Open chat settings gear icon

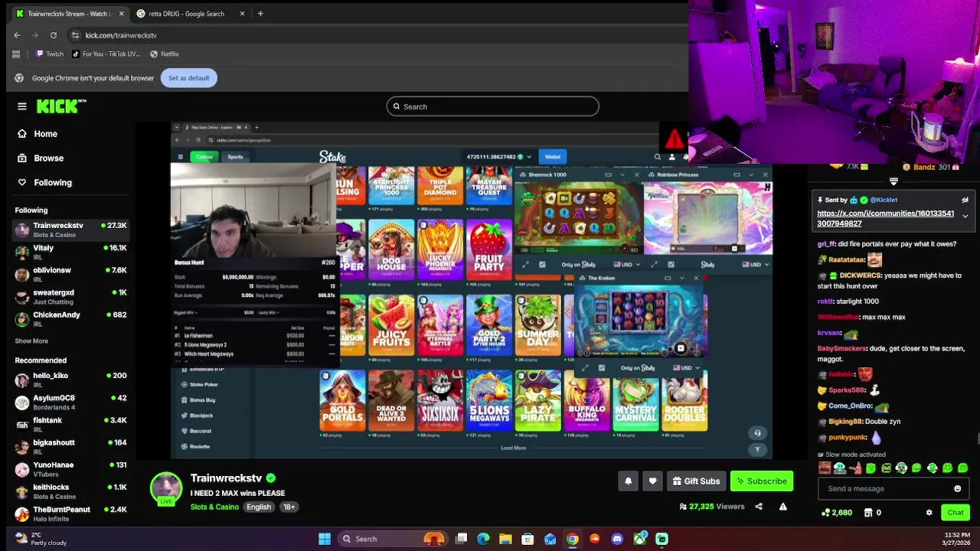[x=929, y=513]
